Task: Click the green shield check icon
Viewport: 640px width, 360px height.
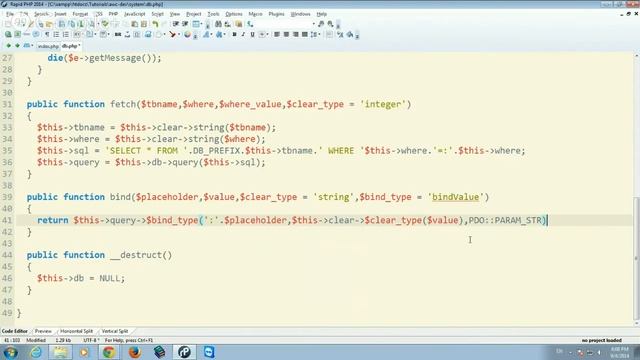Action: [x=105, y=24]
